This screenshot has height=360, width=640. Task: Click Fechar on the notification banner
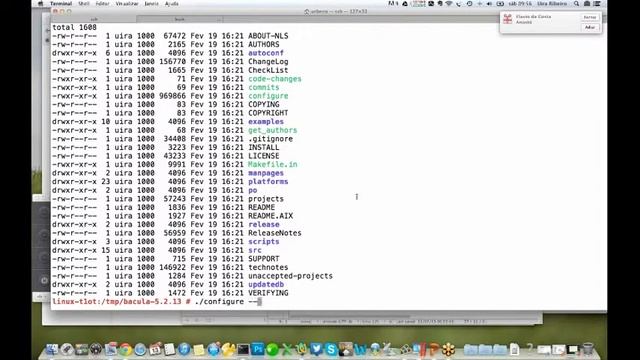(x=590, y=17)
